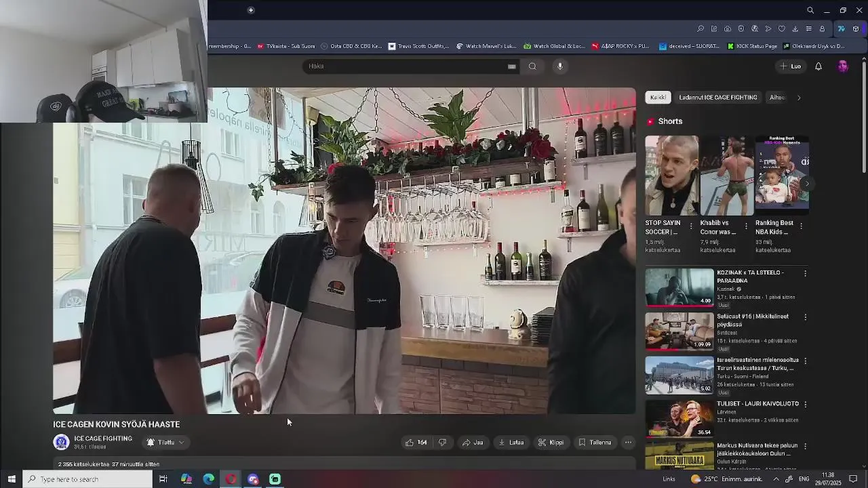Select the Ladannut ICE CAGE FIGHTING chip

718,98
